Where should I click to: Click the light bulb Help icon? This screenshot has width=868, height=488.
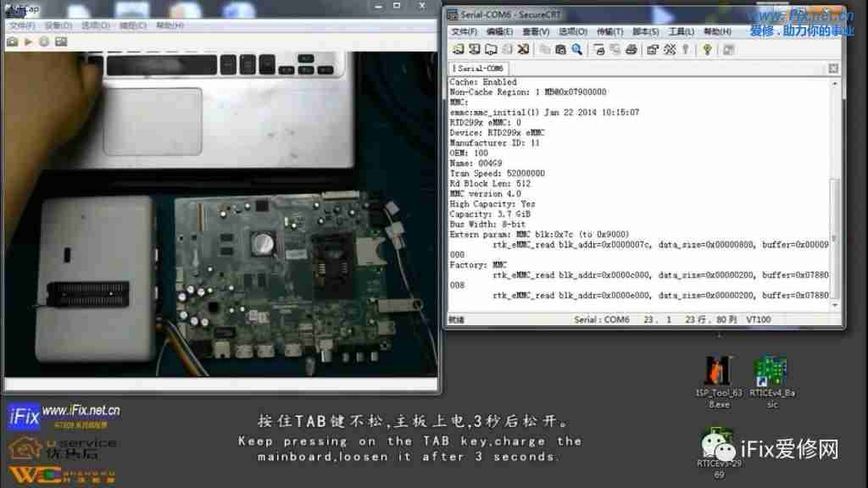(x=707, y=50)
